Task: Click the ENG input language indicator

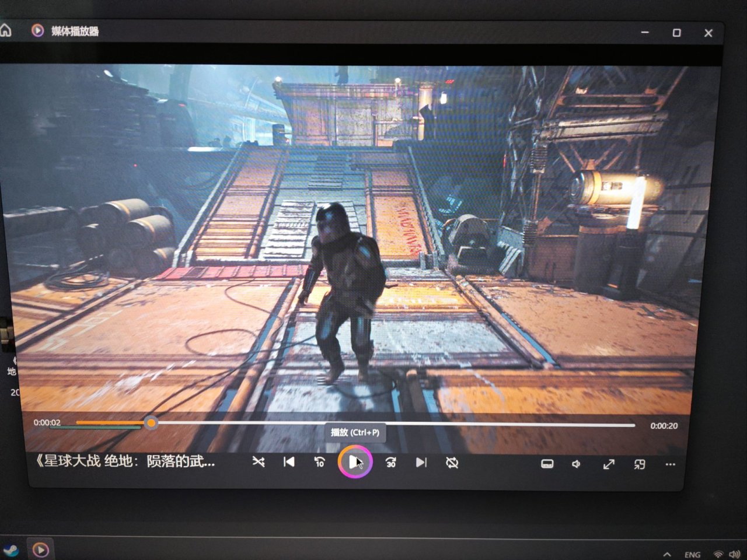Action: tap(693, 554)
